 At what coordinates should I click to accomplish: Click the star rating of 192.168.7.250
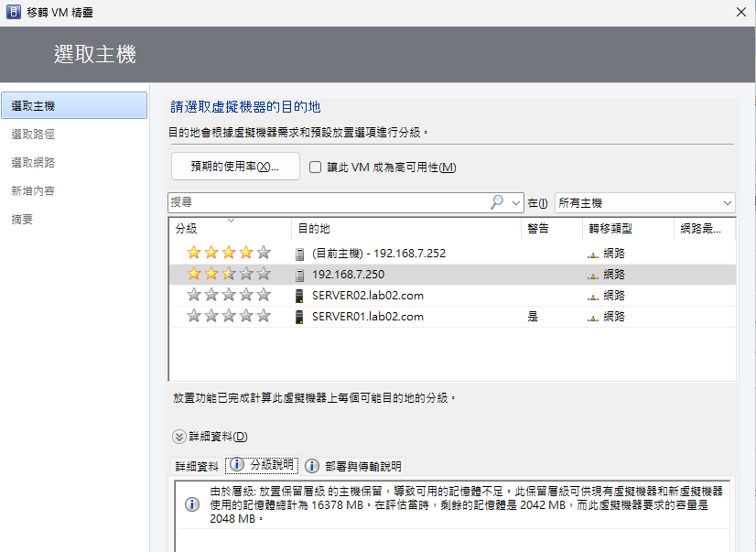coord(229,274)
